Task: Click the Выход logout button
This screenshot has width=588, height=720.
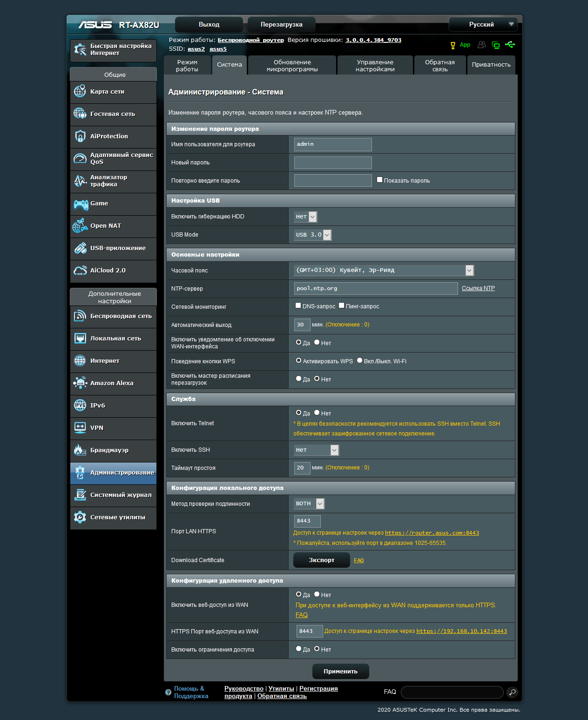Action: pos(209,25)
